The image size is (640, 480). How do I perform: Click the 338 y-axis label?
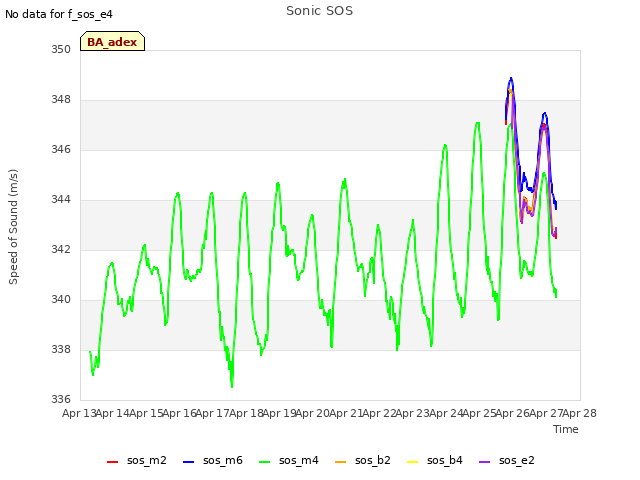pyautogui.click(x=60, y=350)
